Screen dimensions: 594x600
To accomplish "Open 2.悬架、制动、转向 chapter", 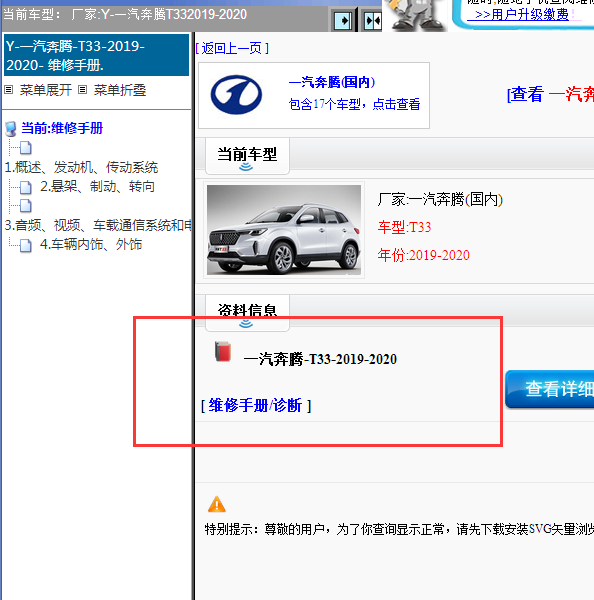I will (x=98, y=186).
